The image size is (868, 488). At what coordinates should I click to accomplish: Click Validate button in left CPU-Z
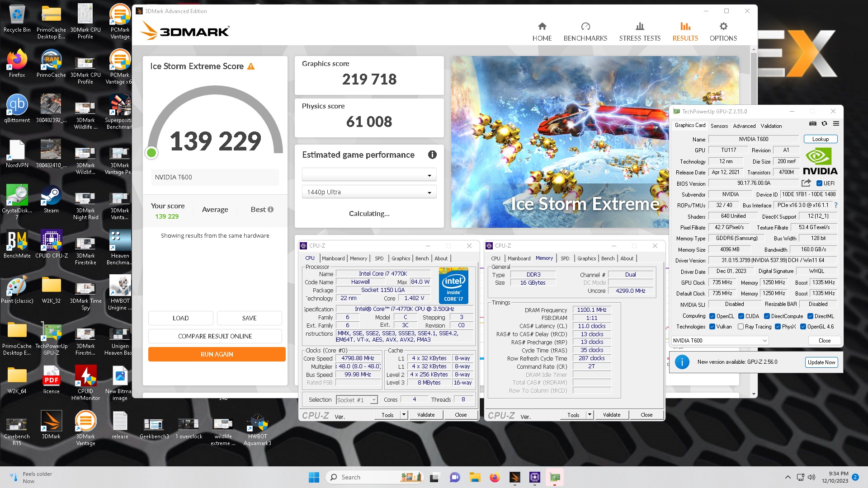426,415
